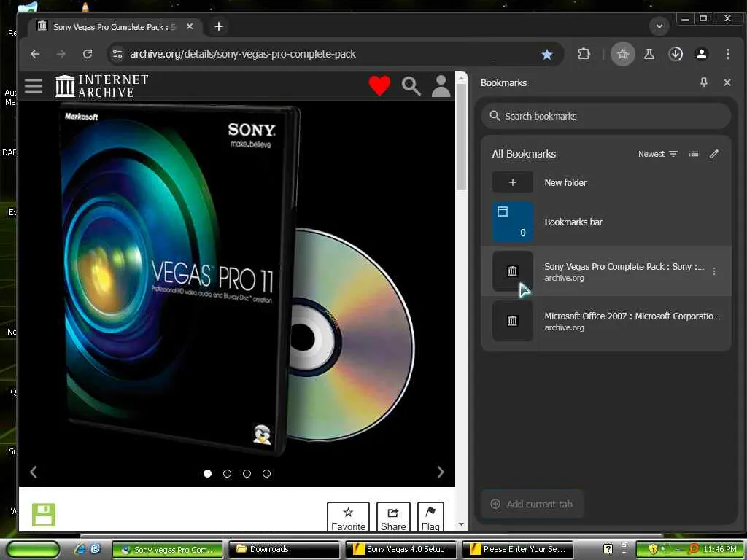The height and width of the screenshot is (560, 747).
Task: Open the Bookmarks bar folder
Action: (606, 222)
